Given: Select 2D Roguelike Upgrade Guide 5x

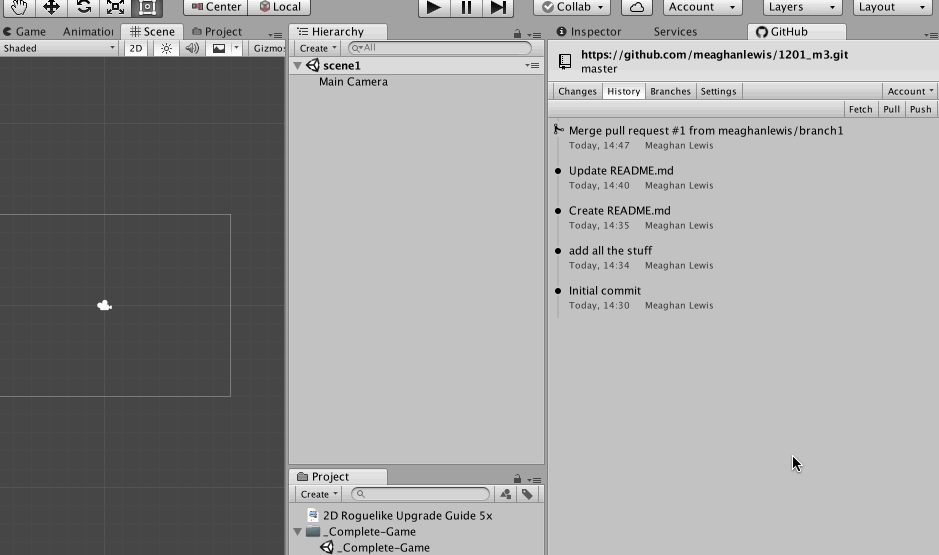Looking at the screenshot, I should pyautogui.click(x=407, y=515).
